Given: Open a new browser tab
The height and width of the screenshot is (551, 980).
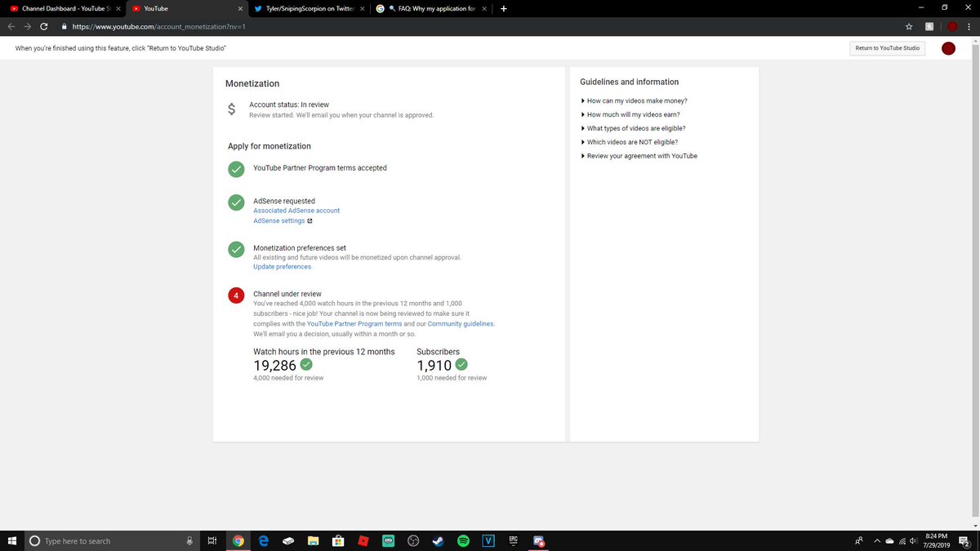Looking at the screenshot, I should 503,9.
